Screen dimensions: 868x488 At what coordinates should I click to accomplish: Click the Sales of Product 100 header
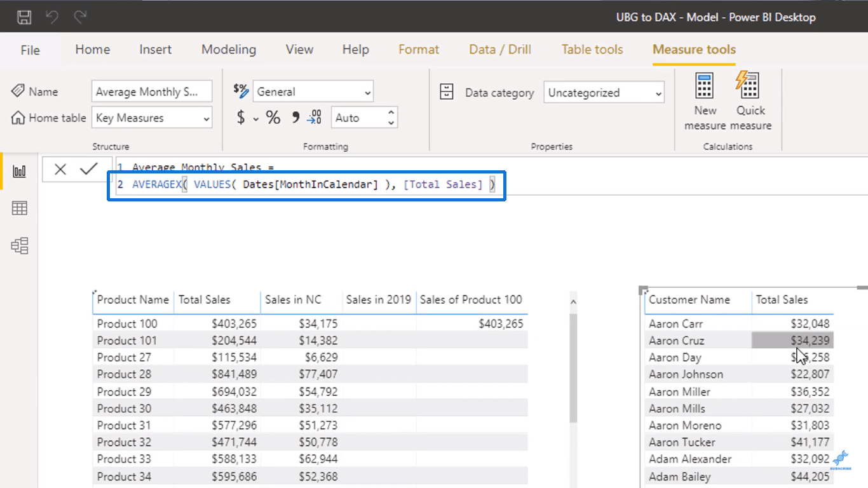pos(471,300)
